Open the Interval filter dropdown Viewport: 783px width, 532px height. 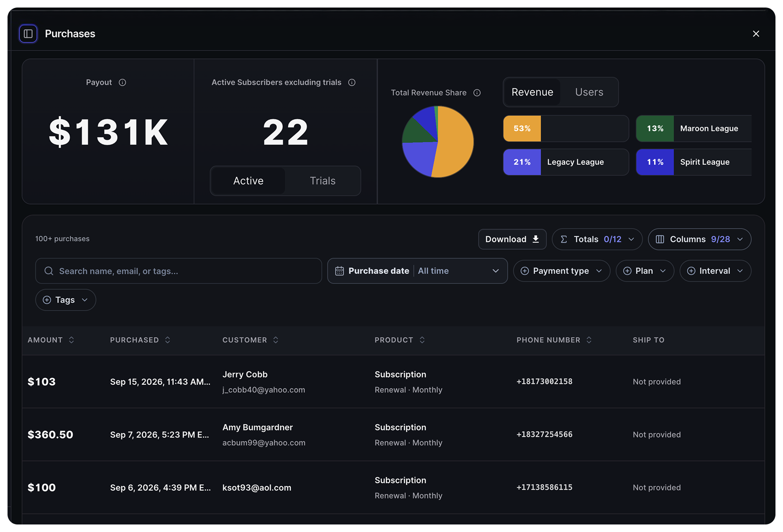tap(716, 271)
